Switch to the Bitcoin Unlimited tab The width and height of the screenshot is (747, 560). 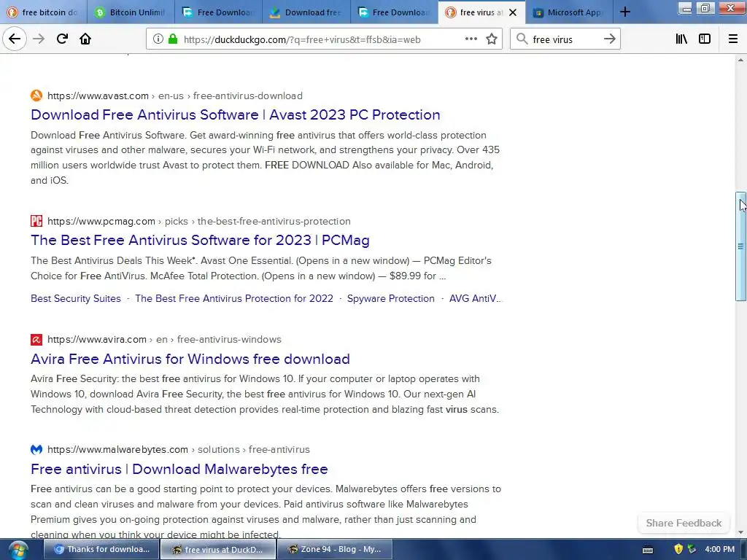tap(131, 12)
